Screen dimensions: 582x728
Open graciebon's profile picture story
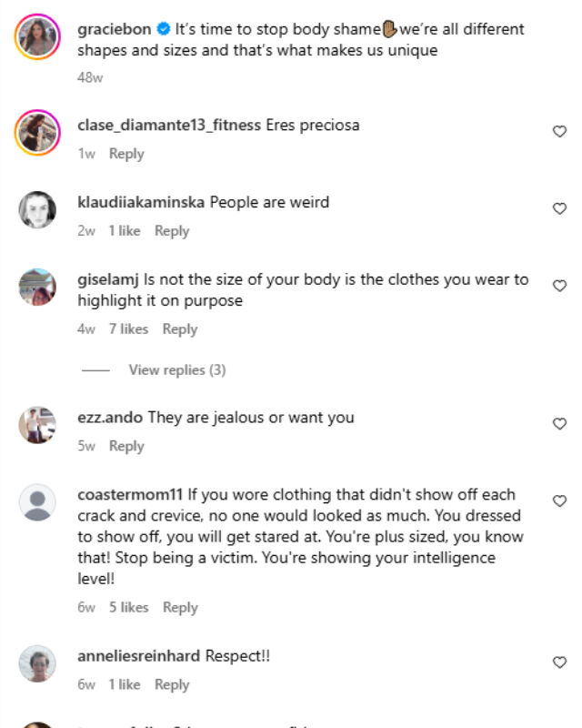tap(37, 36)
